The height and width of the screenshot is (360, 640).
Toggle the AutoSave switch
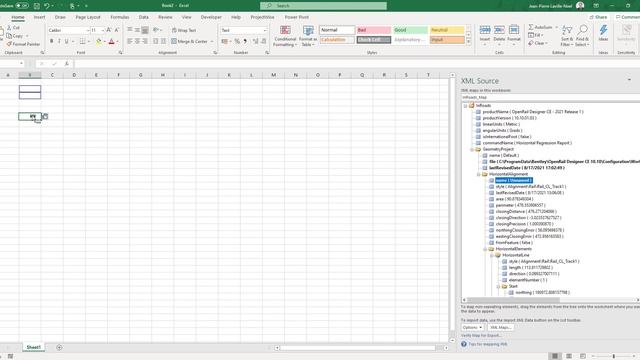22,6
